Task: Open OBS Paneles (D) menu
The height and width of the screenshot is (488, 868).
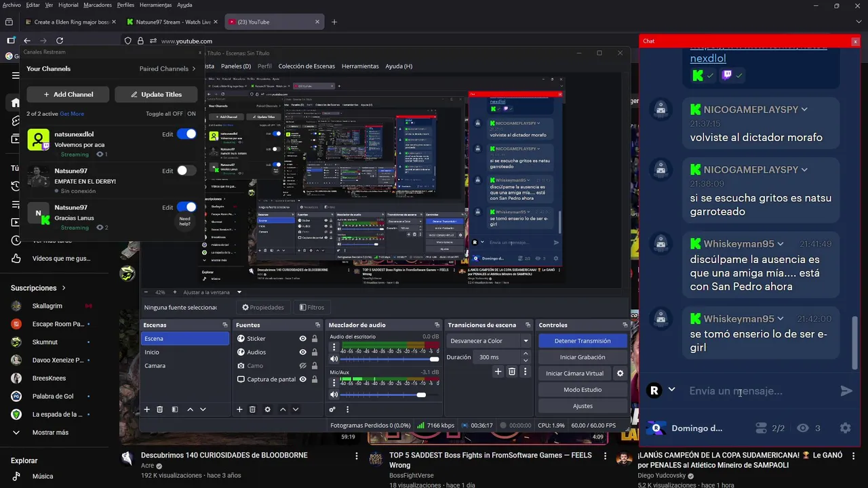Action: (x=236, y=66)
